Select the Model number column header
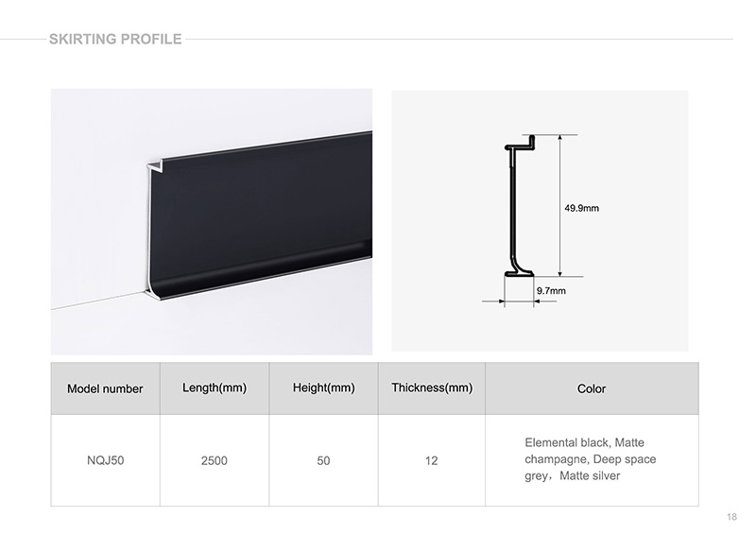 tap(105, 388)
